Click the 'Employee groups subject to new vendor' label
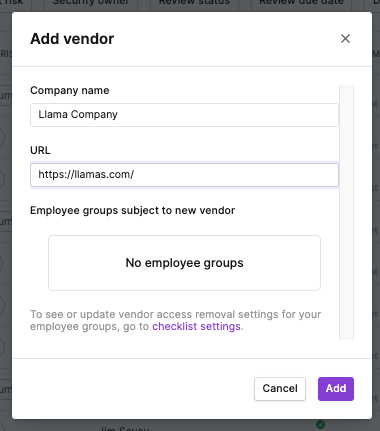Viewport: 380px width, 431px height. (132, 210)
